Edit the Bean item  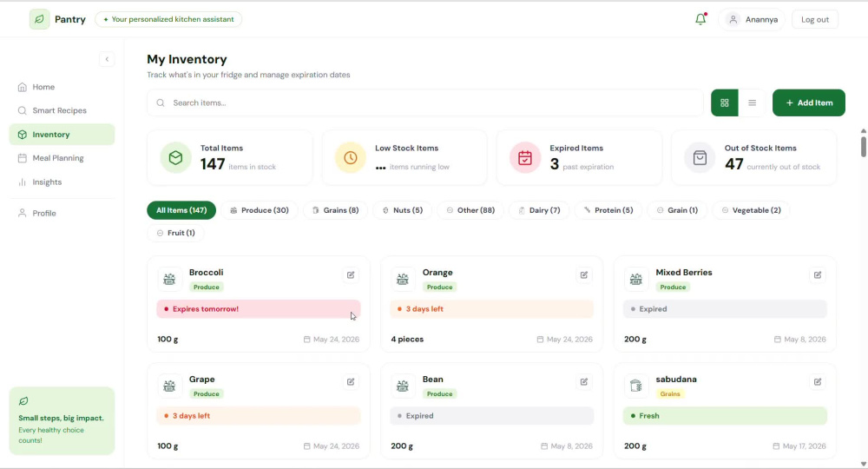click(x=584, y=382)
